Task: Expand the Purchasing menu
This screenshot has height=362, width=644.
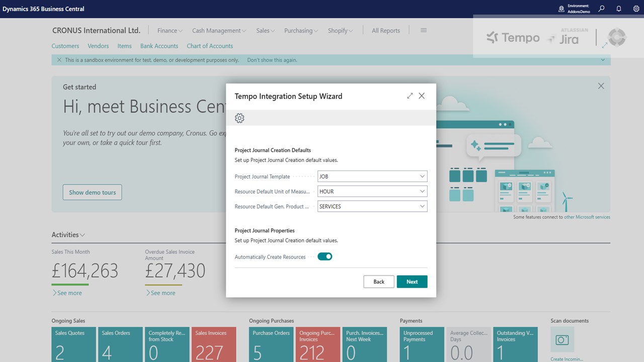Action: click(x=301, y=31)
